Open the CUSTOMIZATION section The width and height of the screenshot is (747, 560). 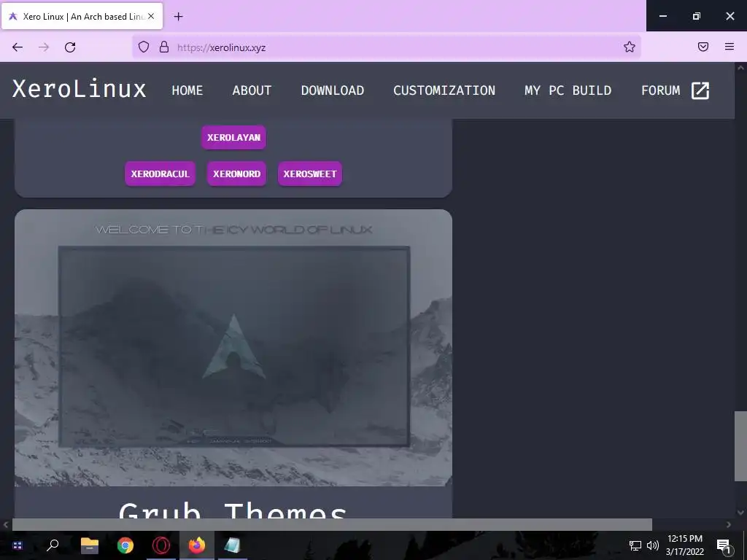point(444,90)
